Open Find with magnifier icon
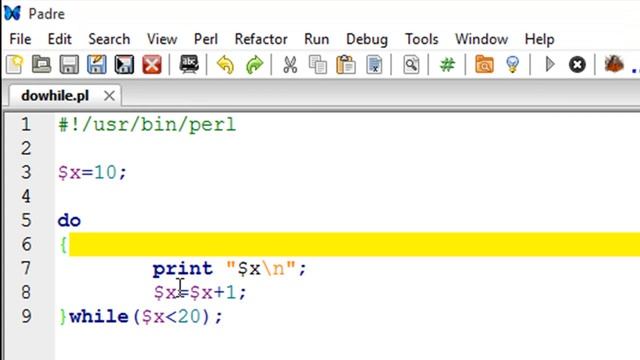 click(x=411, y=64)
